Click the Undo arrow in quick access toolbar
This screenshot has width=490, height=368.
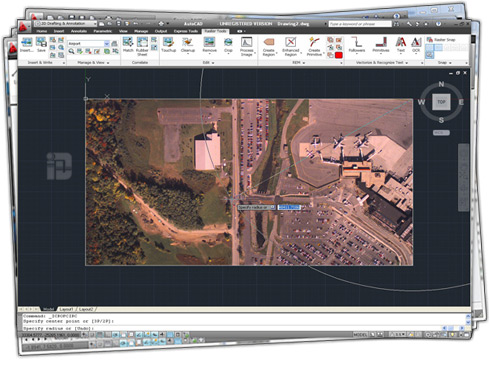click(136, 24)
